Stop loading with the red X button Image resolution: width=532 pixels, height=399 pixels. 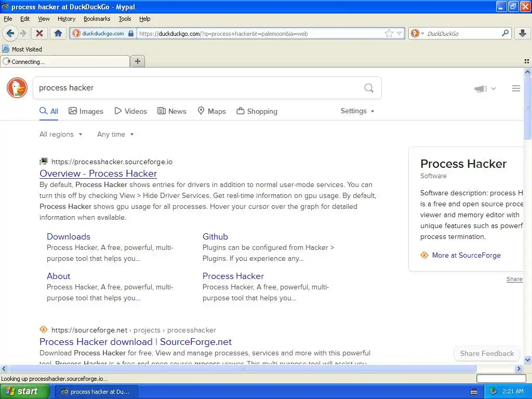(x=39, y=33)
